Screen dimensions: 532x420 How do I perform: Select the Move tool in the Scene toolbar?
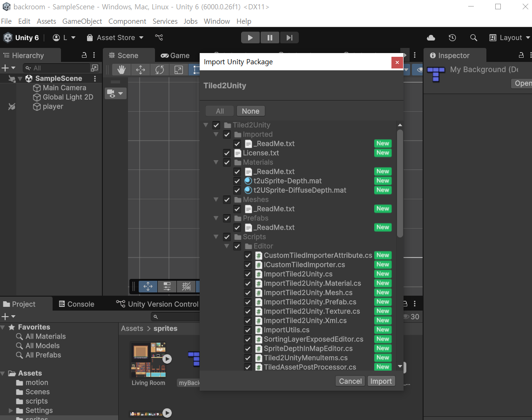(x=141, y=70)
